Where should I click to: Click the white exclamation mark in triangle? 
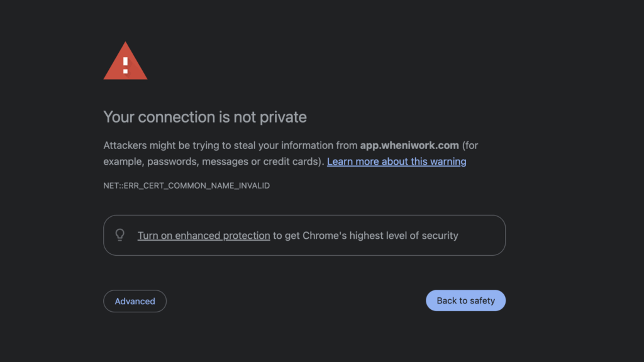[x=125, y=64]
